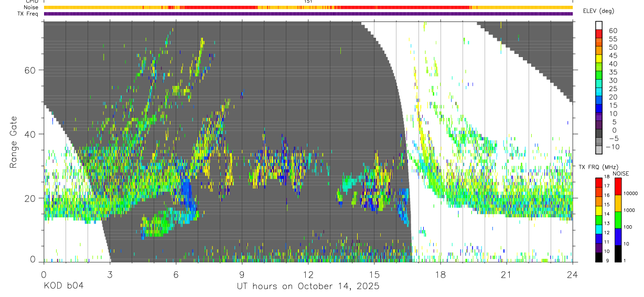
Task: Select "UT hours on October 14, 2025" title
Action: click(x=308, y=287)
